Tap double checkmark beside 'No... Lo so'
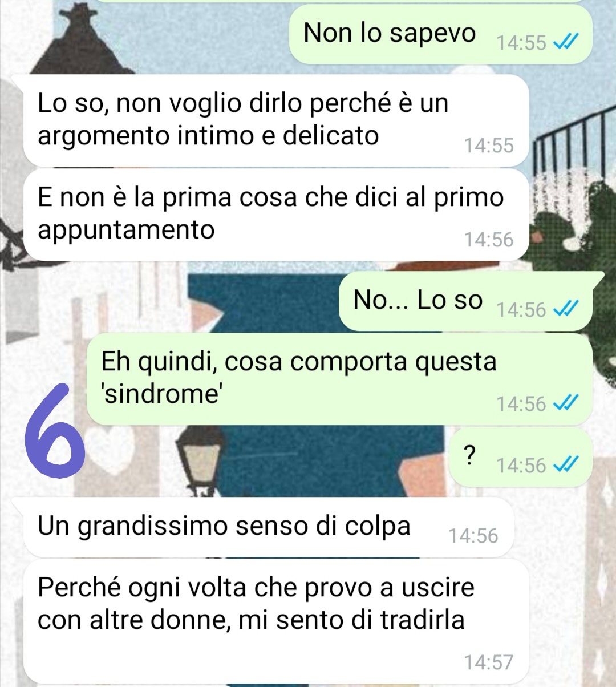The height and width of the screenshot is (687, 616). coord(567,309)
